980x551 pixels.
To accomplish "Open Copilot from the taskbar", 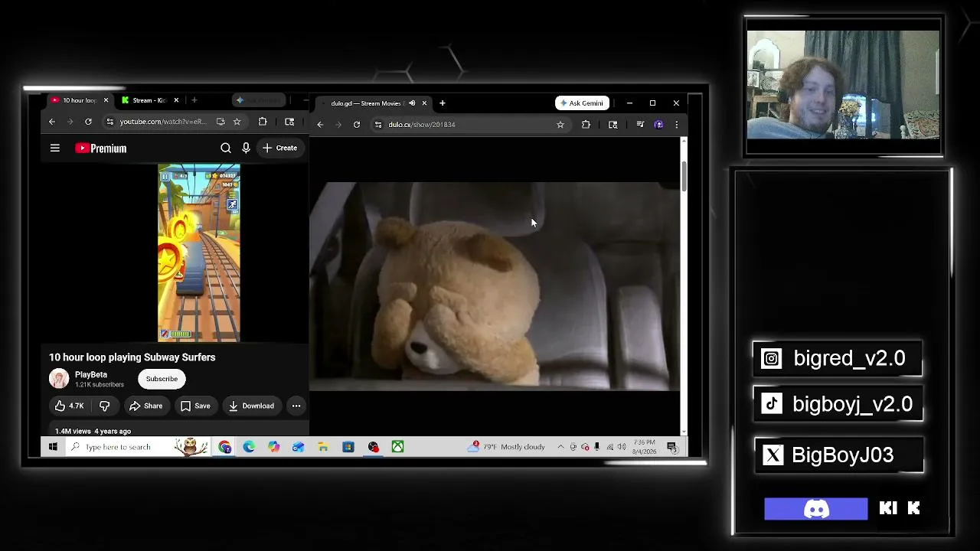I will (x=273, y=447).
